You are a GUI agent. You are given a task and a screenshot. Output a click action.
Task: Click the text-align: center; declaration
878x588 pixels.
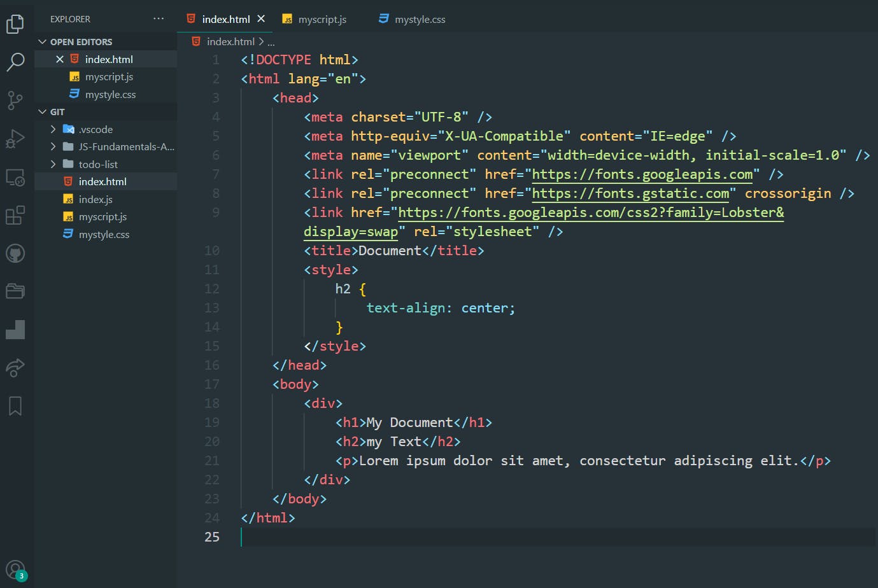coord(441,308)
